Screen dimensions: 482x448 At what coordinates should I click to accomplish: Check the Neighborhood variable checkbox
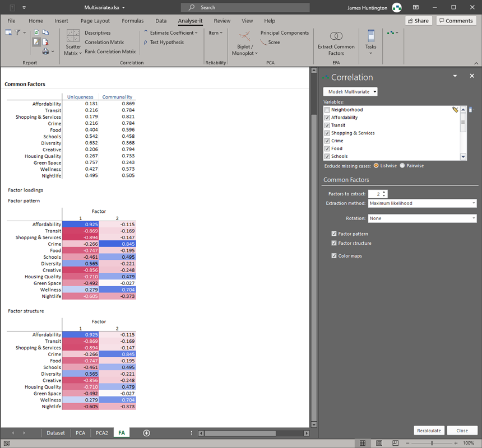327,110
